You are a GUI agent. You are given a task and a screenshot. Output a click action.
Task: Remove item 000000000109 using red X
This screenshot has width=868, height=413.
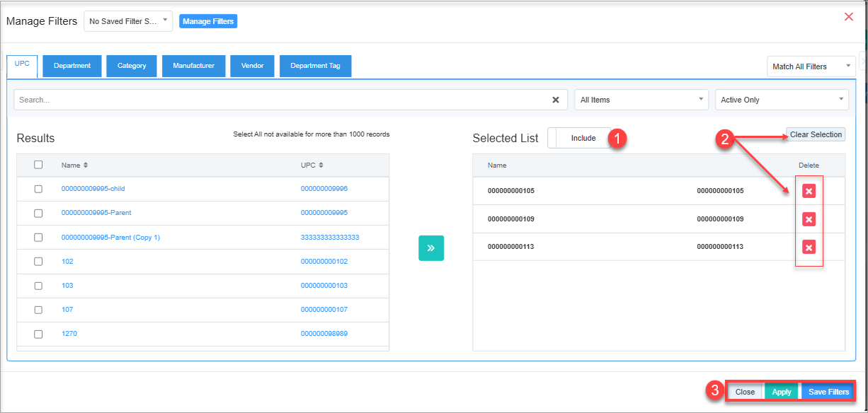click(x=809, y=219)
